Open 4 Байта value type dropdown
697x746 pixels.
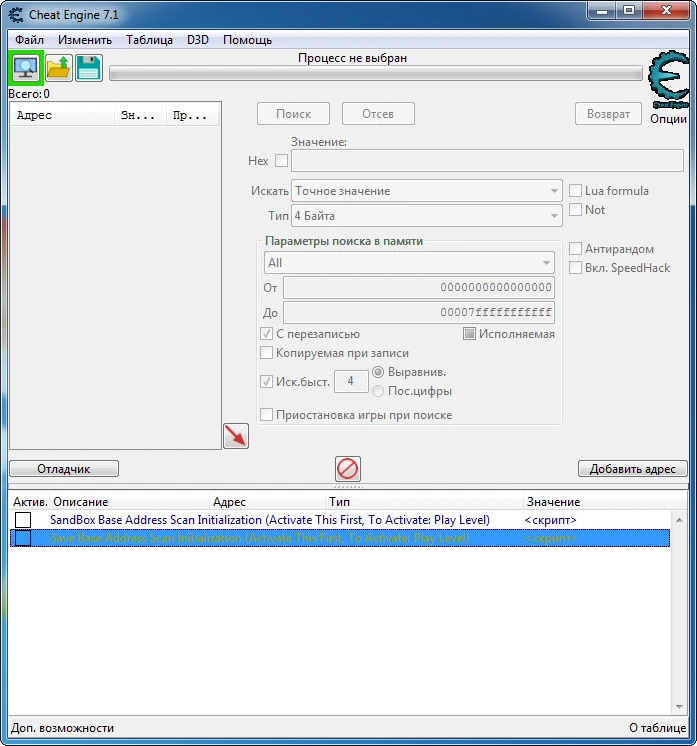point(427,216)
